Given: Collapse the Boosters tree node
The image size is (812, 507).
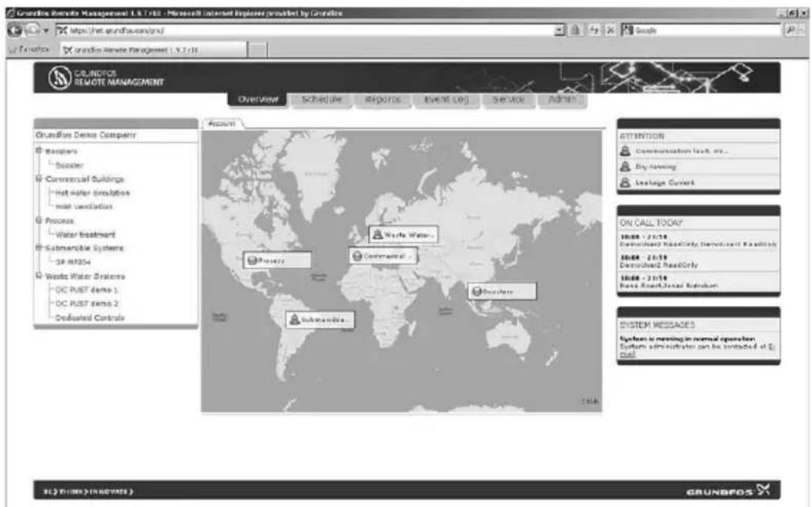Looking at the screenshot, I should [x=39, y=151].
